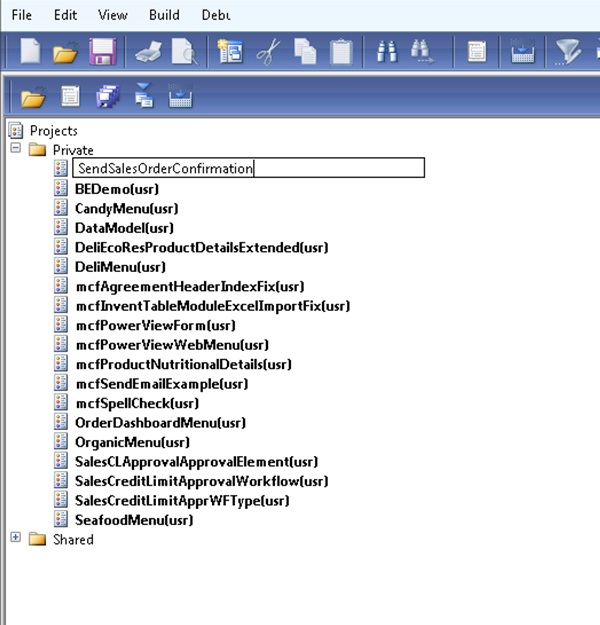The width and height of the screenshot is (600, 625).
Task: Select the mcfSendEmailExample(usr) project
Action: point(161,383)
